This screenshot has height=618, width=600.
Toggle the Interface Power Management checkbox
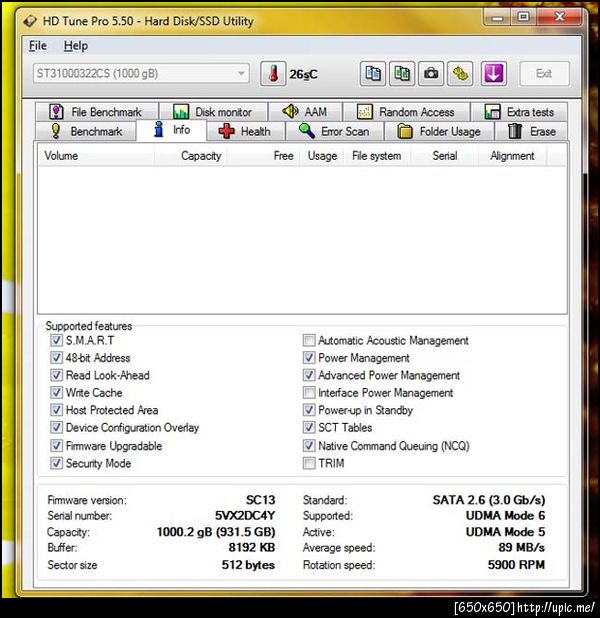[x=309, y=392]
